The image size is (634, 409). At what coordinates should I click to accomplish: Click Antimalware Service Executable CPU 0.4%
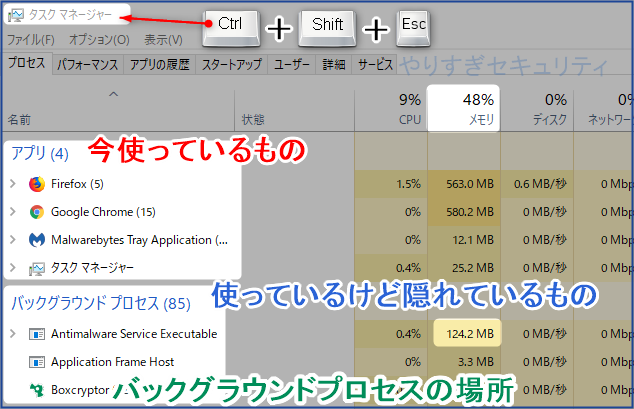(x=408, y=334)
